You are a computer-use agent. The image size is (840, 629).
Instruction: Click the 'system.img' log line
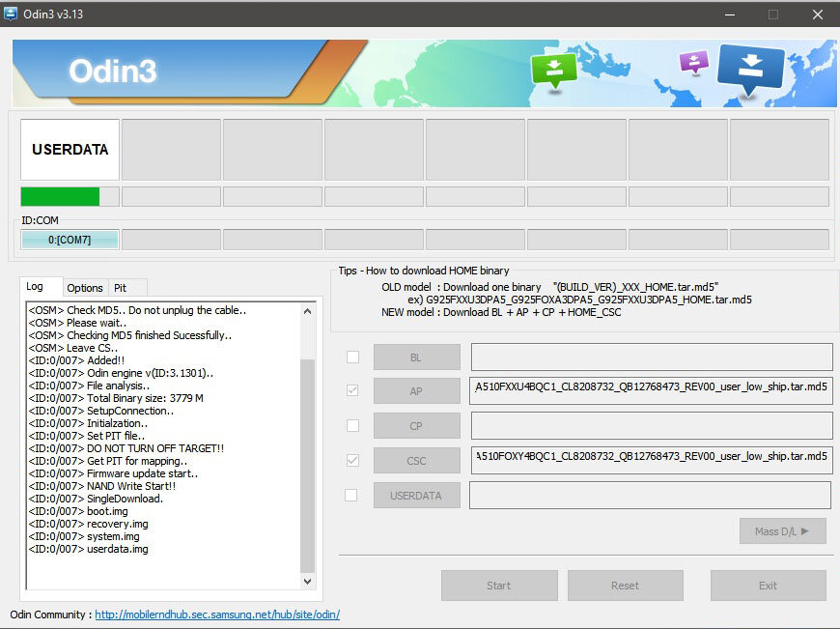pos(84,536)
